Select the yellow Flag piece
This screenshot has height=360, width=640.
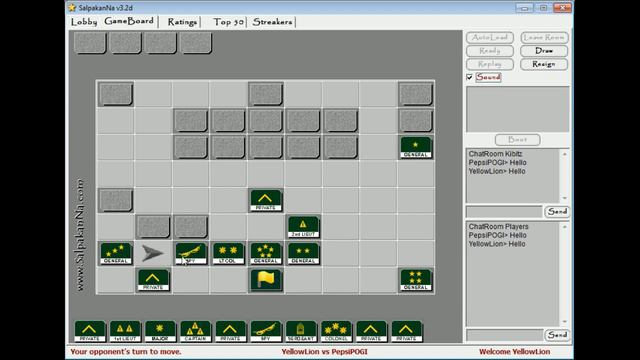266,280
